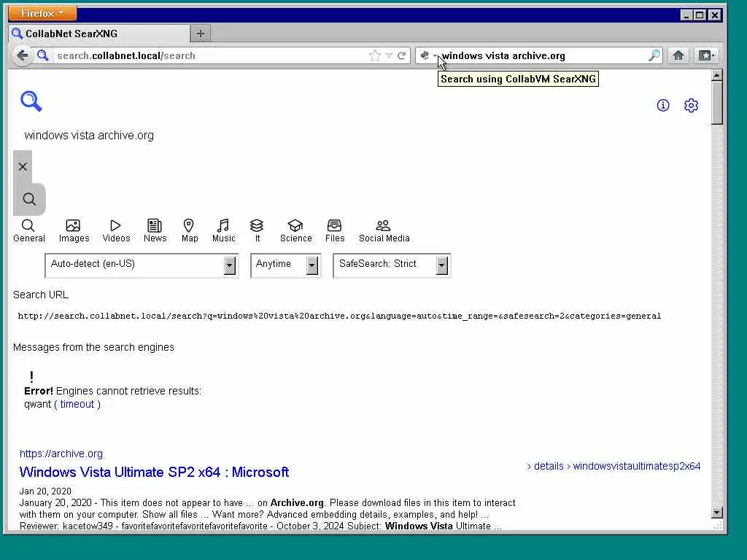747x560 pixels.
Task: Switch to the Videos category
Action: (116, 231)
